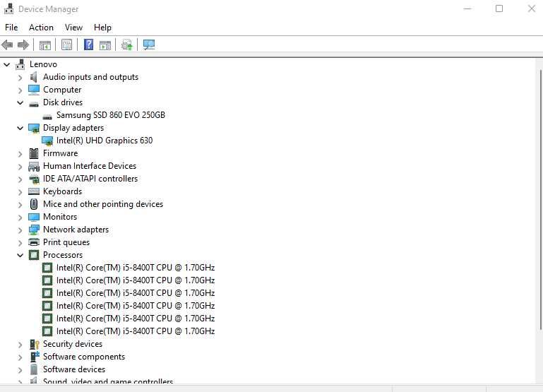Image resolution: width=543 pixels, height=392 pixels.
Task: Click the Samsung SSD drive icon
Action: click(47, 117)
